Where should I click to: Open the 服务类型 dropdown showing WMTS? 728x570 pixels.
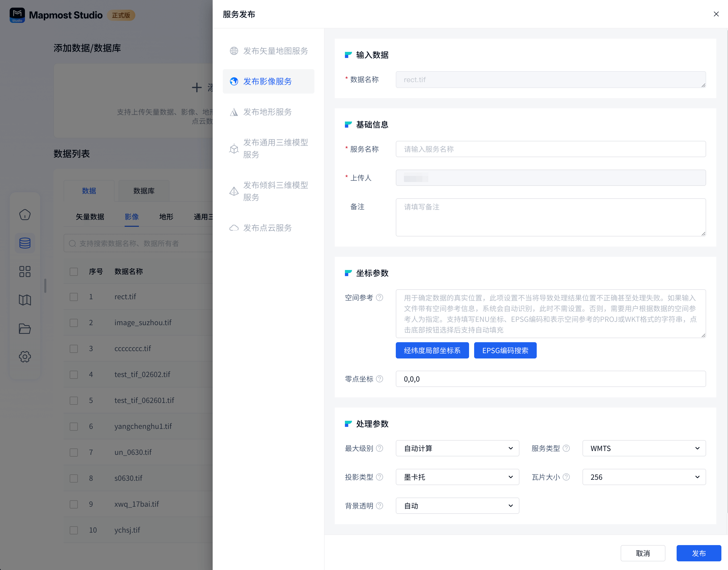[644, 448]
